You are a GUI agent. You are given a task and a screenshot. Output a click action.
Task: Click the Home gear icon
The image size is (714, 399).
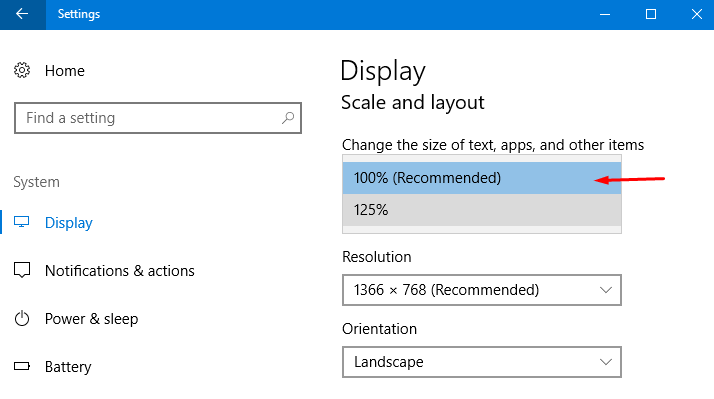click(x=22, y=70)
